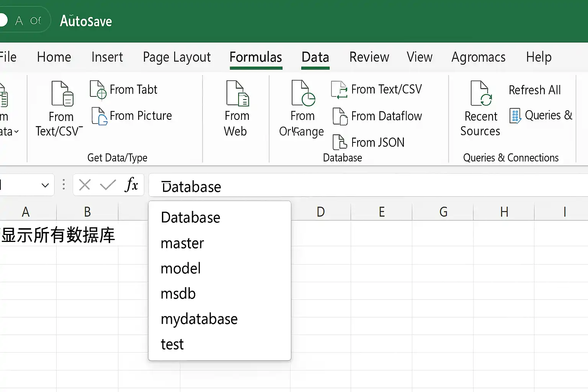This screenshot has width=588, height=392.
Task: Click the Queries & connections icon
Action: click(515, 116)
